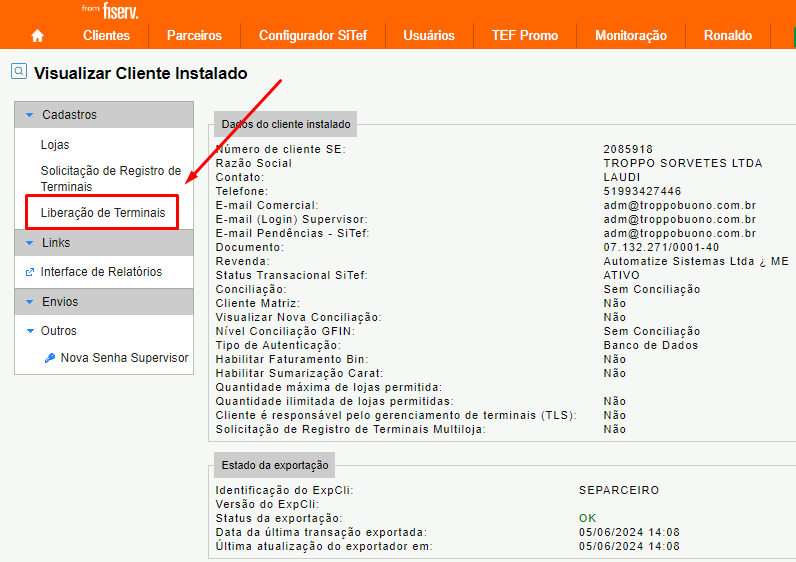This screenshot has height=562, width=796.
Task: Click the Cliente Matriz value Não
Action: point(614,304)
